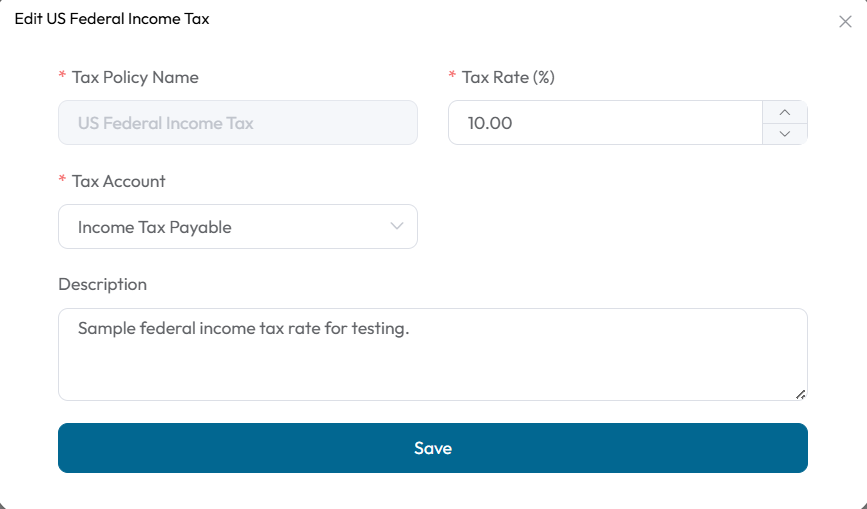The height and width of the screenshot is (509, 867).
Task: Click the red asterisk beside Tax Account
Action: point(62,179)
